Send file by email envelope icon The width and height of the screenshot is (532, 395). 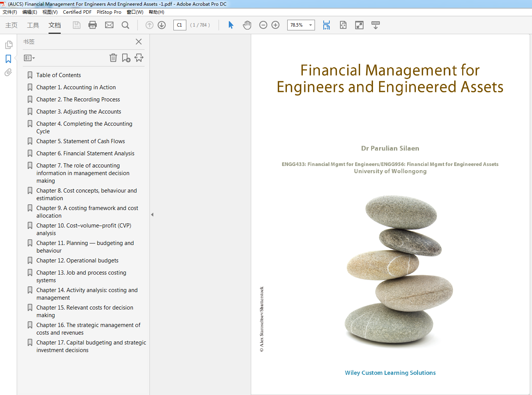(x=109, y=25)
